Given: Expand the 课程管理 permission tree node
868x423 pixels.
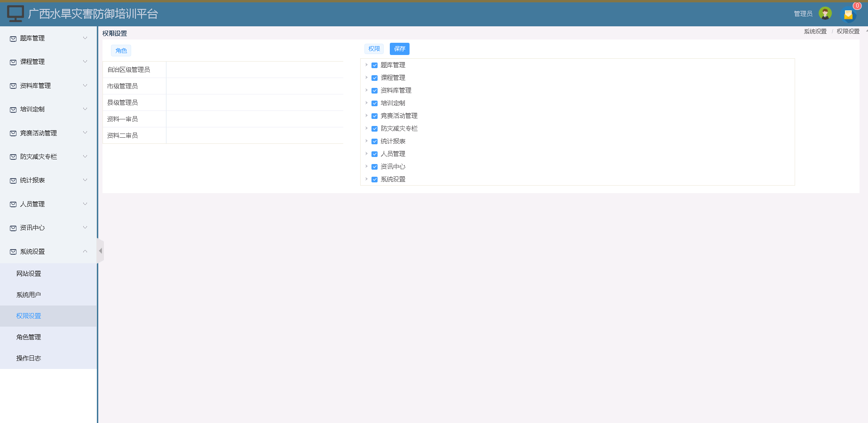Looking at the screenshot, I should pos(367,78).
